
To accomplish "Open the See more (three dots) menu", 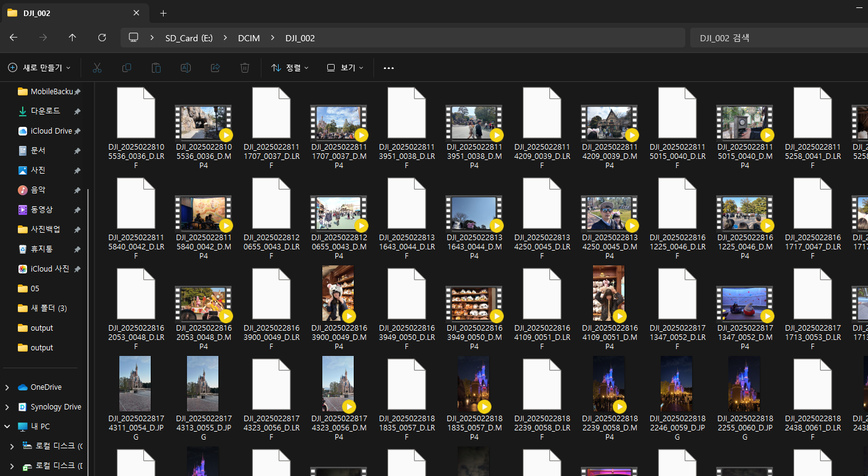I will pos(389,68).
